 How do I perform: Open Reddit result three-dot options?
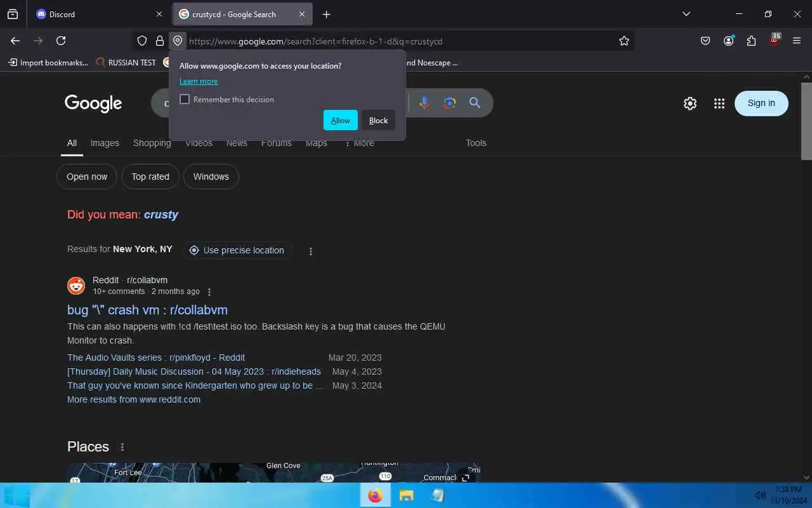209,292
